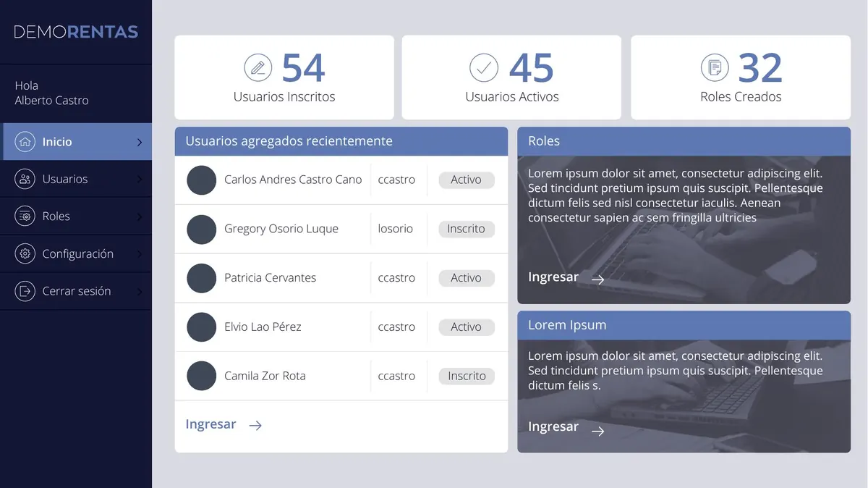Expand the Roles menu chevron
Screen dimensions: 868x488
140,216
